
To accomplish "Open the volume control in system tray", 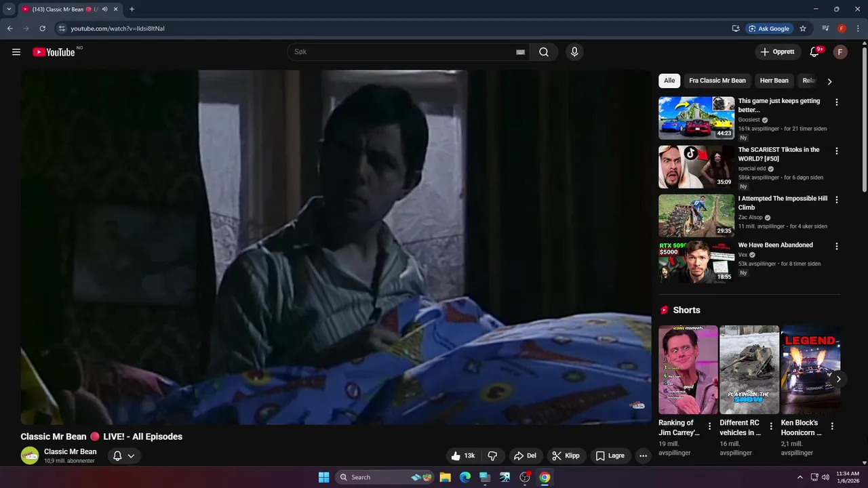I will click(825, 477).
